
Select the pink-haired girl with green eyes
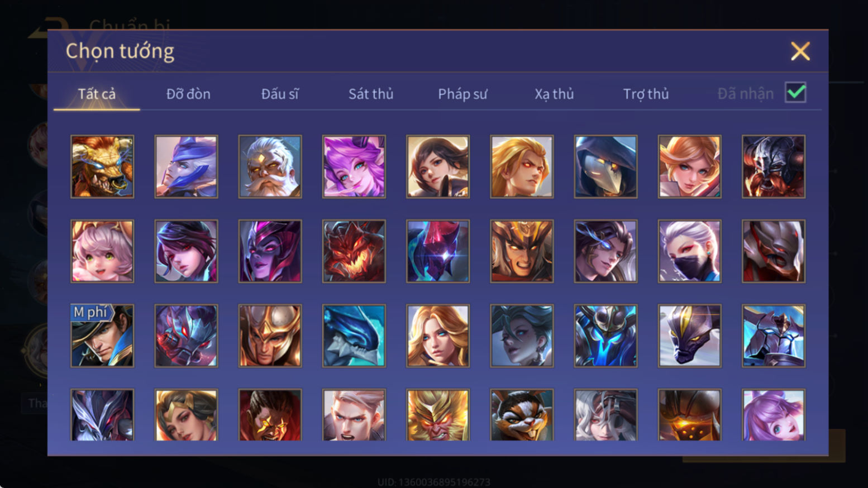[x=102, y=251]
